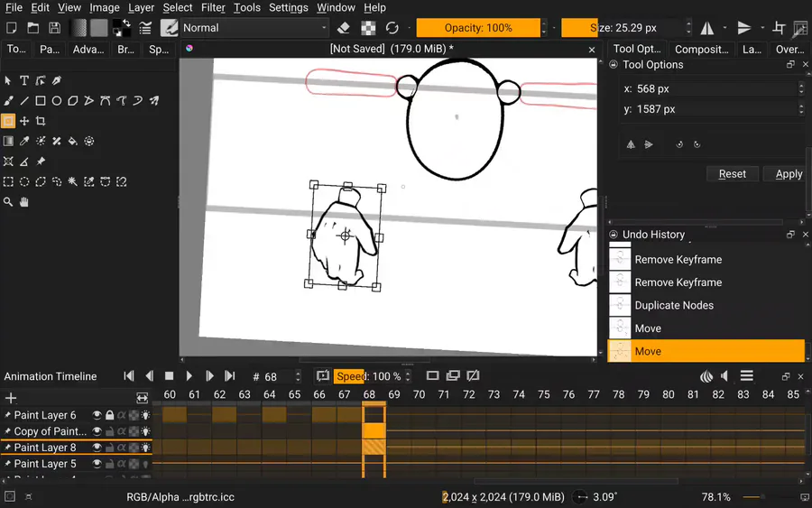Screen dimensions: 812x508
Task: Select the Color Sampler eyedropper tool
Action: 24,141
